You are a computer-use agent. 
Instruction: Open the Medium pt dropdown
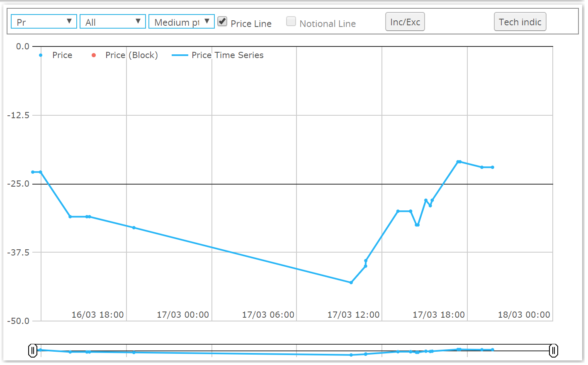click(x=181, y=21)
